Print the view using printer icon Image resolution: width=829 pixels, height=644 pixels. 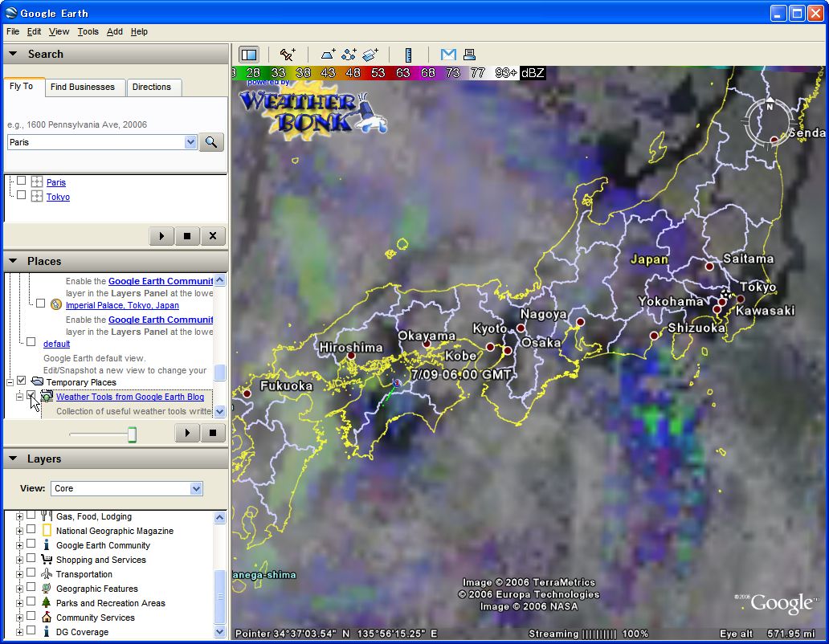click(469, 55)
